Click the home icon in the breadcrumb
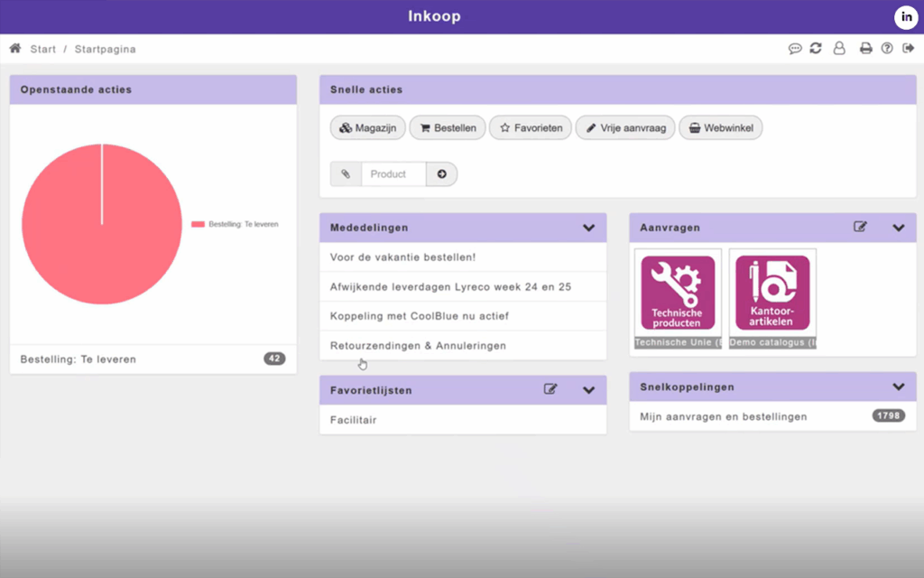 pos(15,49)
